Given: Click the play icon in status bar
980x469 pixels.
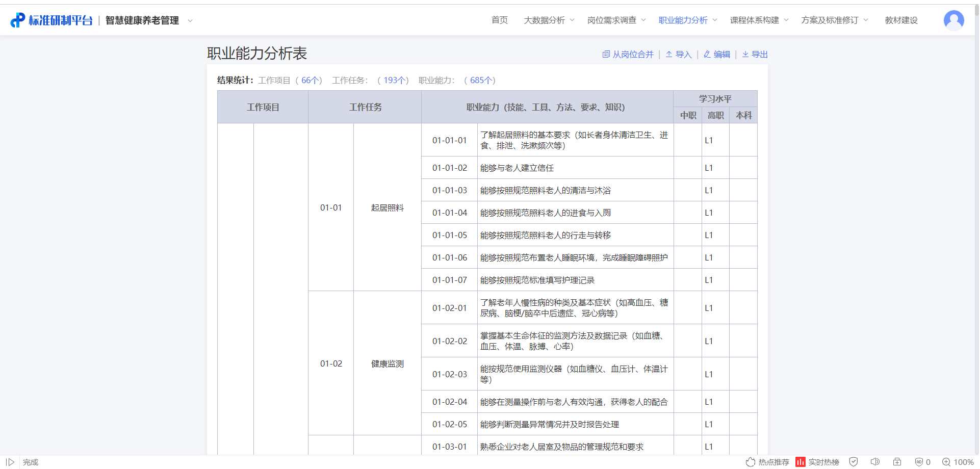Looking at the screenshot, I should point(10,462).
